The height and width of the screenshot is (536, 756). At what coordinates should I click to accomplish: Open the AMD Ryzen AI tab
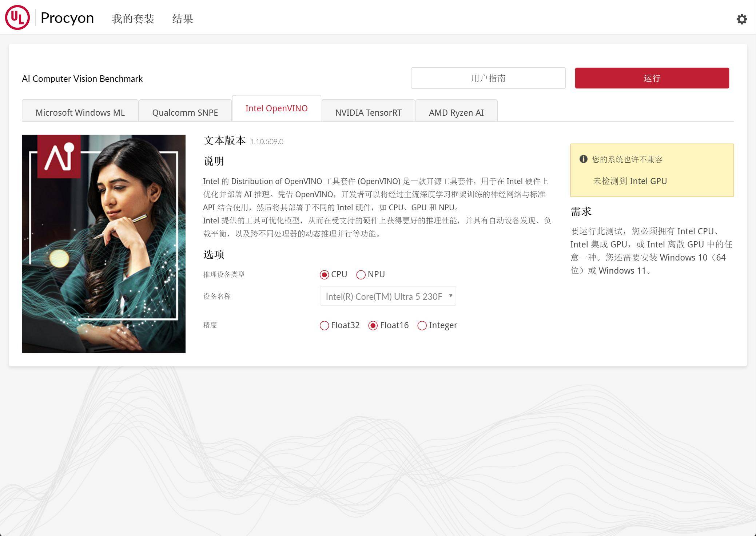coord(456,112)
